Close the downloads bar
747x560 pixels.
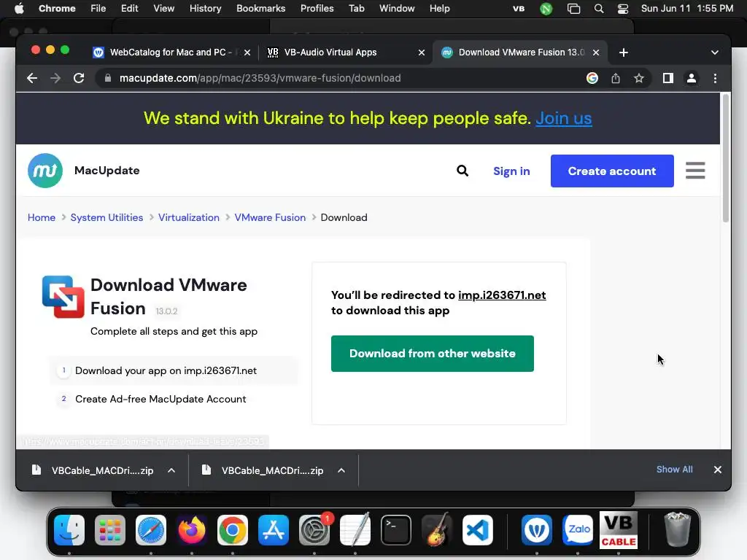[718, 470]
